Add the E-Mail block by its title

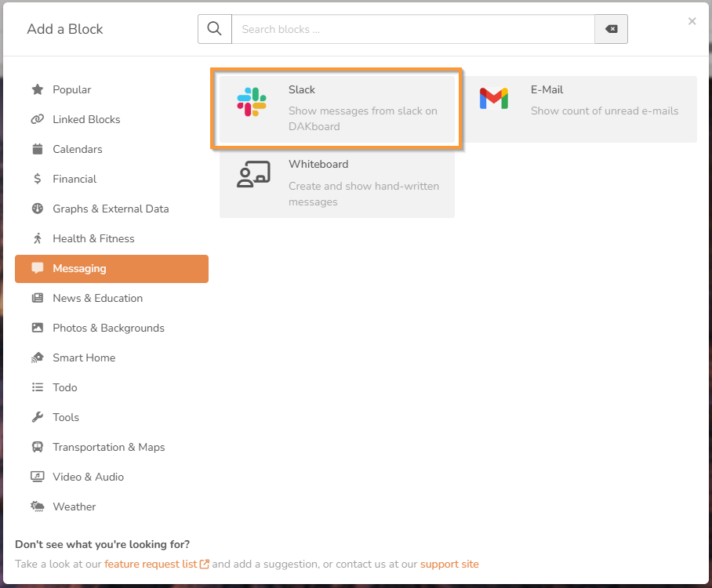tap(547, 89)
